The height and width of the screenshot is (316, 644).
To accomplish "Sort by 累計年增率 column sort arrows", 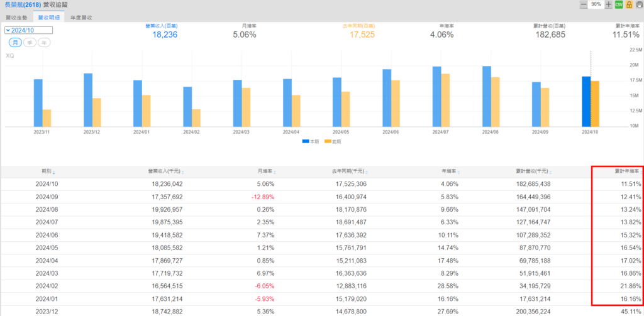I will pos(640,172).
